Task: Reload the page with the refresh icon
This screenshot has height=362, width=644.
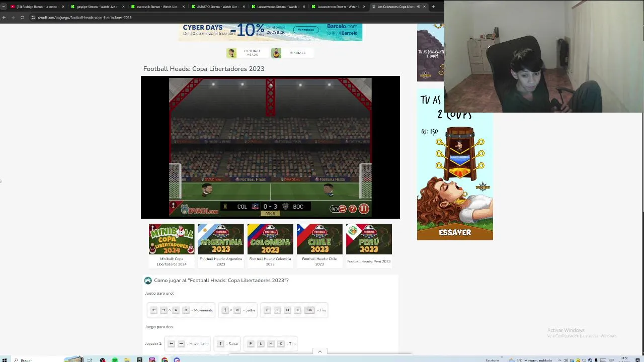Action: click(22, 17)
